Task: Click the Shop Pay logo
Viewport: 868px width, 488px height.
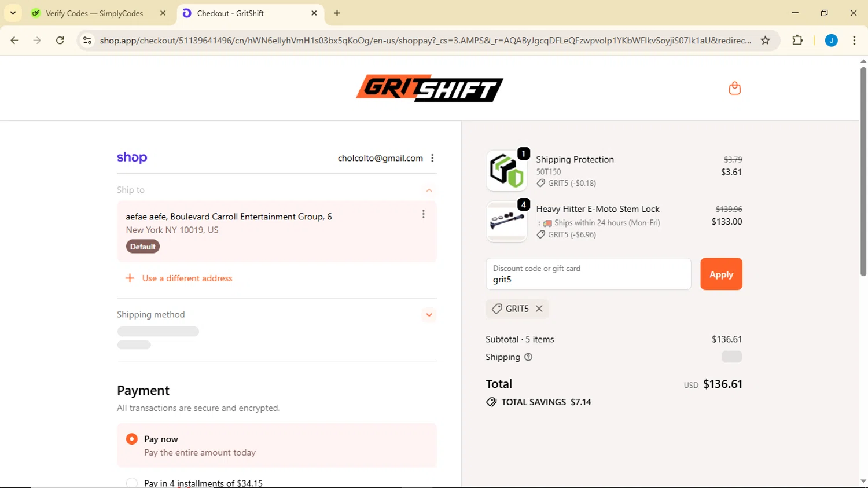Action: (132, 157)
